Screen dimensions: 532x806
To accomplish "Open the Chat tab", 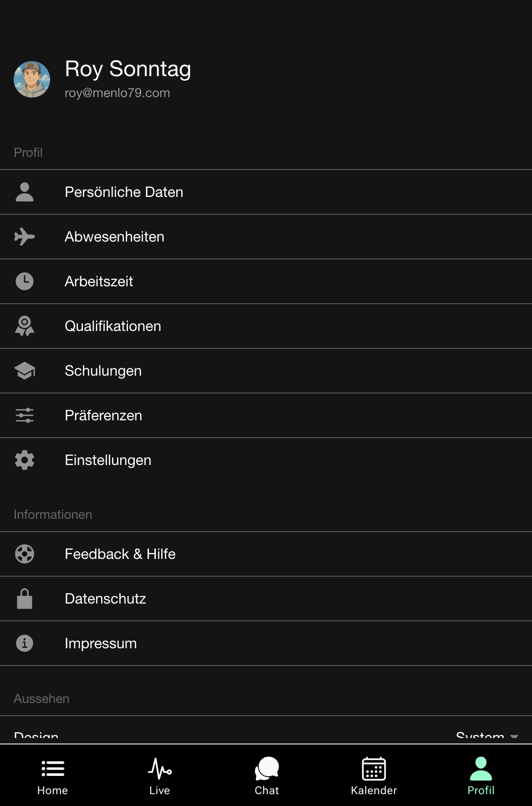I will 267,776.
